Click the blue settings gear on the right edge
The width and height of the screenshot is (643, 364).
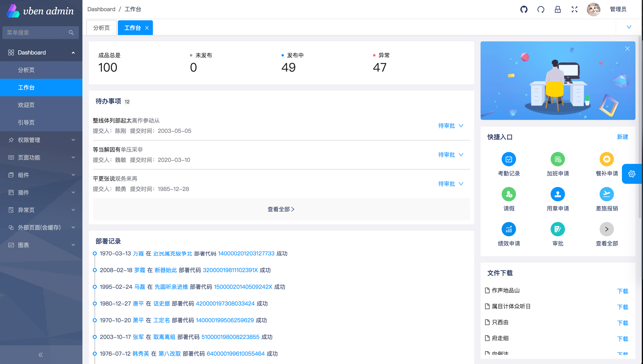click(x=632, y=174)
